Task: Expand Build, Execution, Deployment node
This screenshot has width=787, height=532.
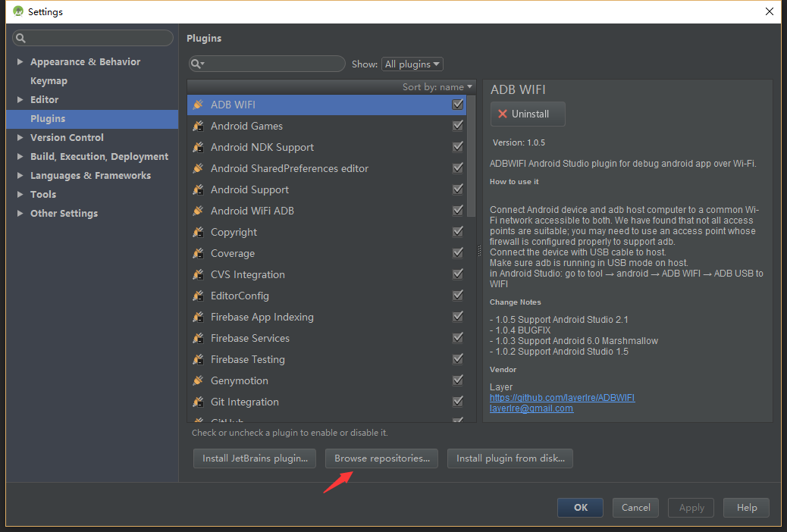Action: pyautogui.click(x=20, y=157)
